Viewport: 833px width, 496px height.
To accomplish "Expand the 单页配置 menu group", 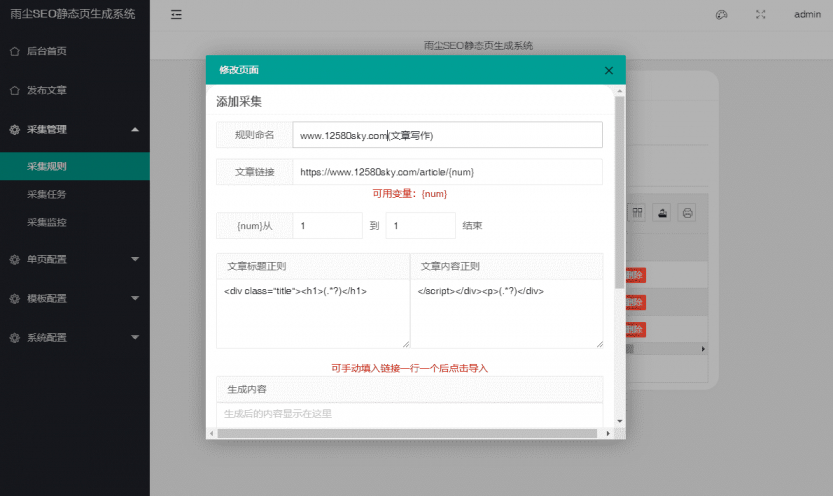I will 74,259.
